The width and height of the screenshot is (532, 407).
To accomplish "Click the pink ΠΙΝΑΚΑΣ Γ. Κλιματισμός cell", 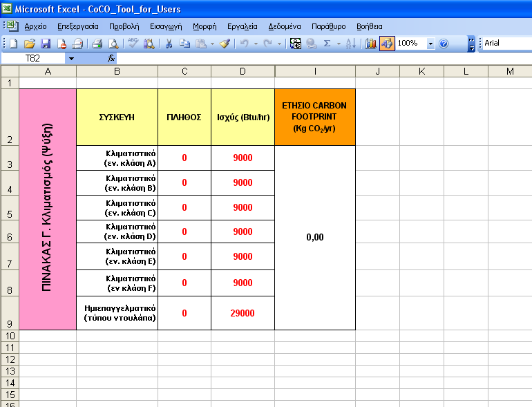I will pyautogui.click(x=48, y=209).
